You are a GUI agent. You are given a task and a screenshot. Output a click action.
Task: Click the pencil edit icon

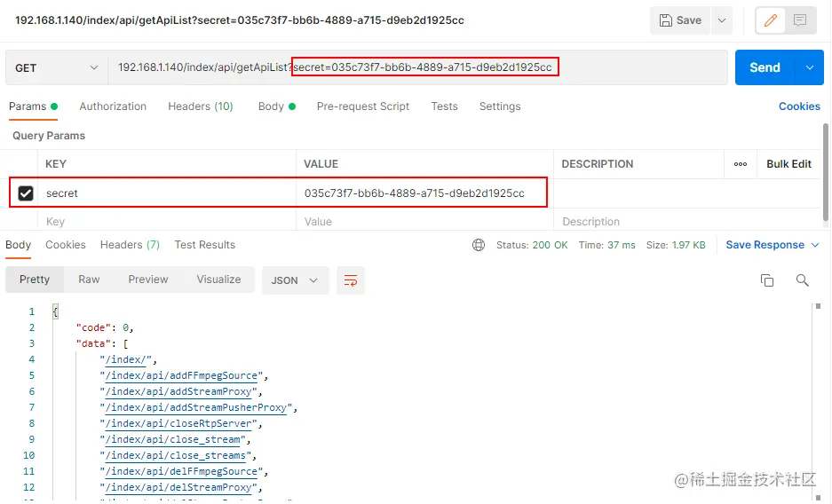coord(771,20)
